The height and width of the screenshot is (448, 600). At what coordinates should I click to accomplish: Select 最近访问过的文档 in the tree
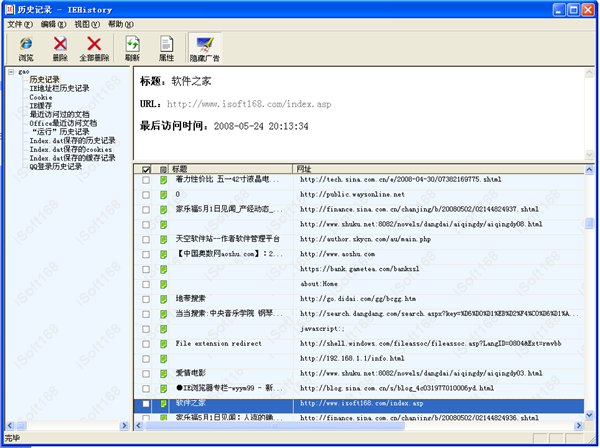59,114
